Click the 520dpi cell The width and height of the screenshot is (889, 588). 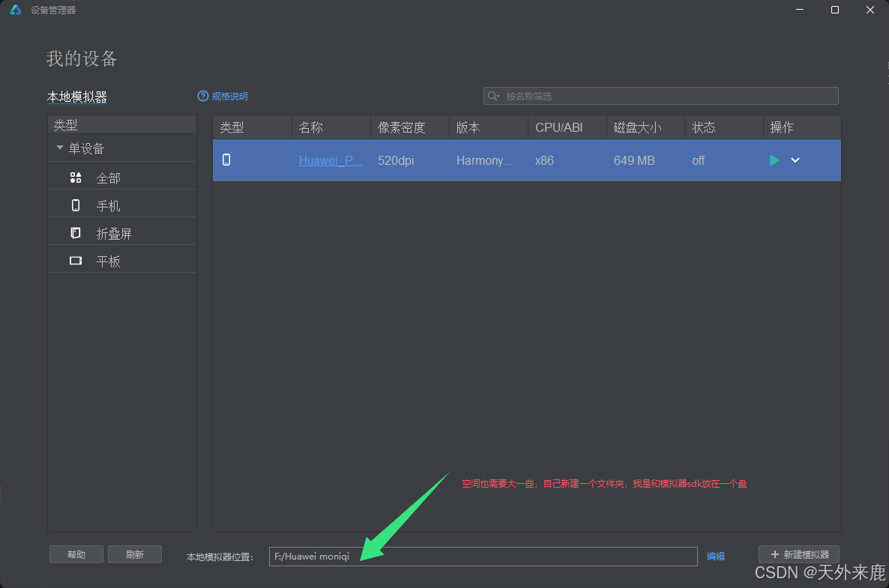point(396,160)
